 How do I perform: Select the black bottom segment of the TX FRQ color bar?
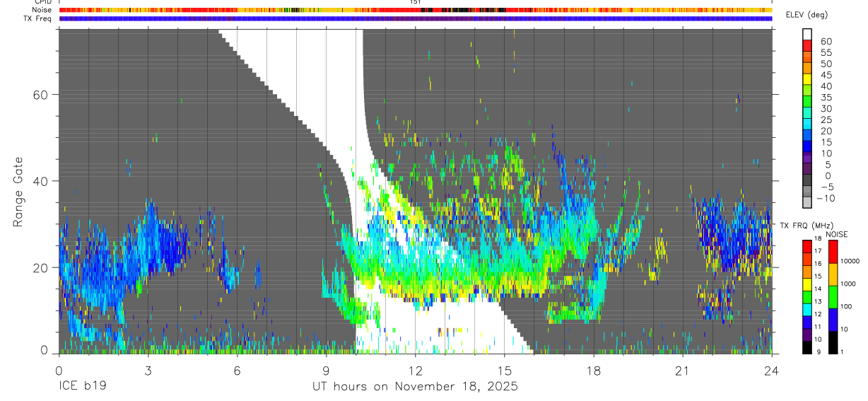[x=807, y=347]
